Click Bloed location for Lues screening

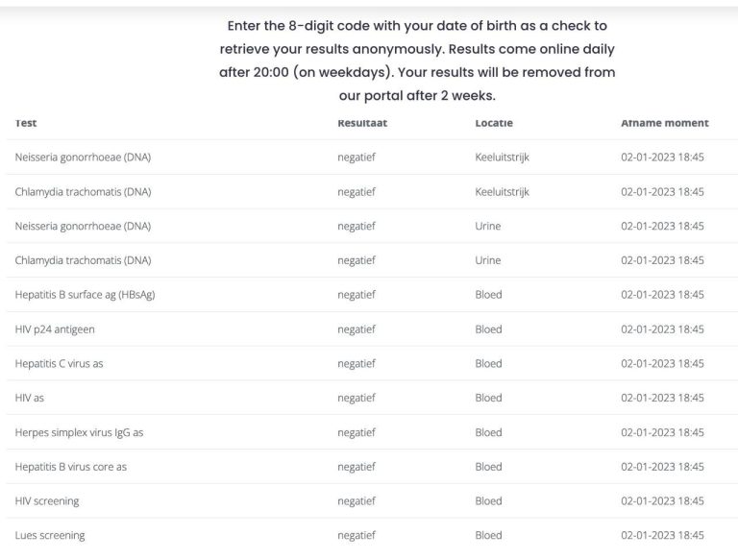tap(488, 536)
